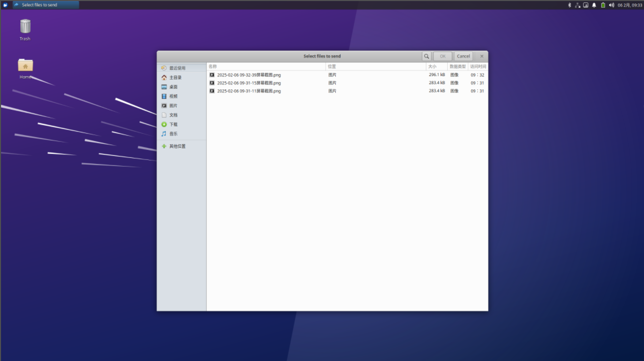Sort files by Name (名称) column

pos(266,67)
